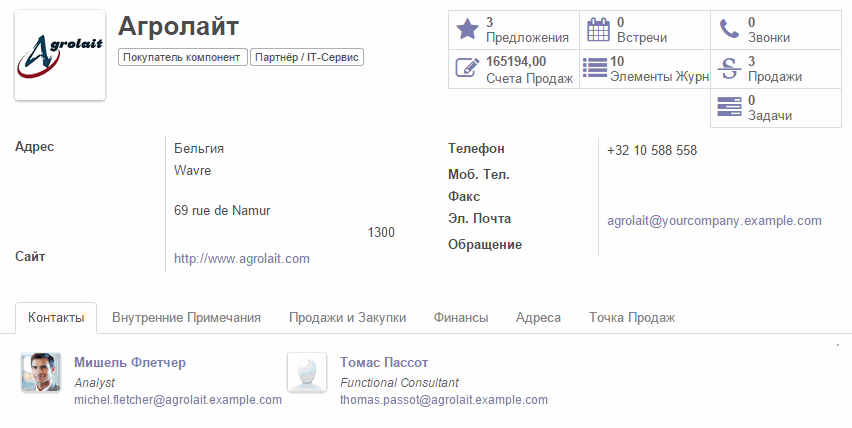Switch to the Внутренние Примечания tab
This screenshot has width=852, height=428.
186,318
